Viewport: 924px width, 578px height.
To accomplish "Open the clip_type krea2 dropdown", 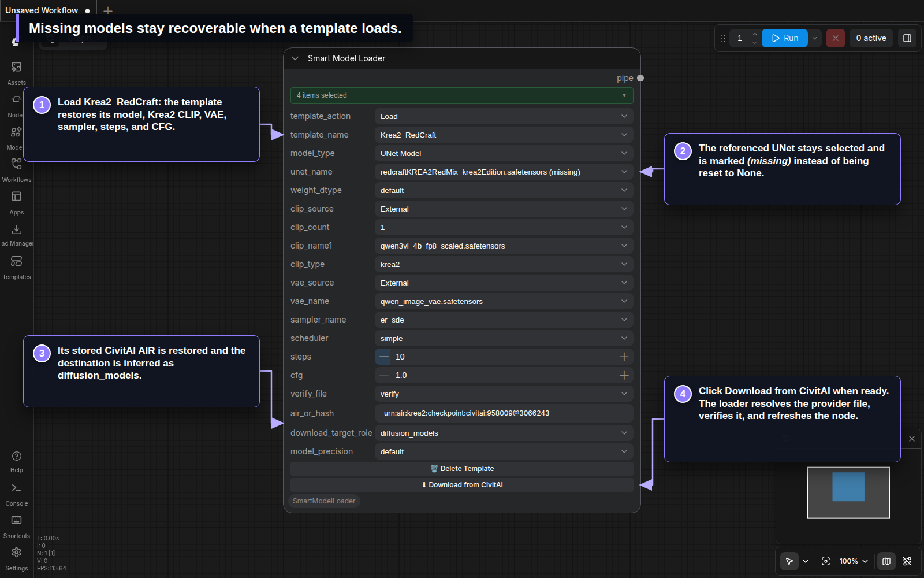I will click(504, 264).
